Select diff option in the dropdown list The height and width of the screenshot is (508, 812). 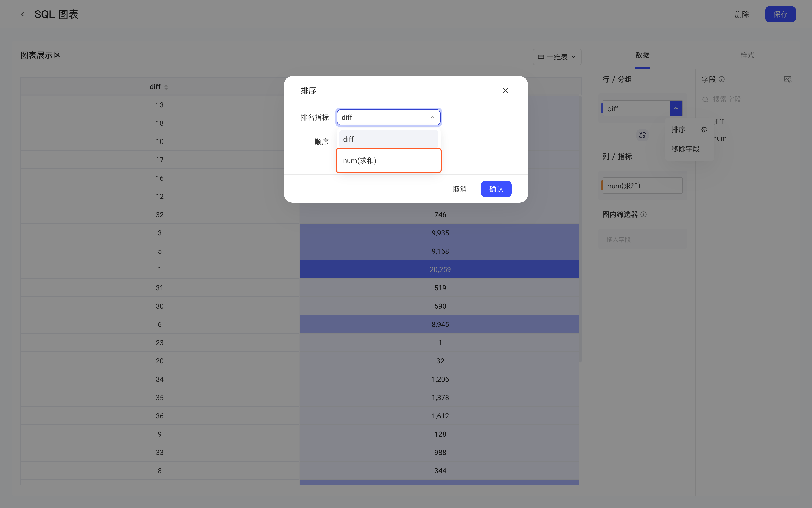click(x=388, y=139)
